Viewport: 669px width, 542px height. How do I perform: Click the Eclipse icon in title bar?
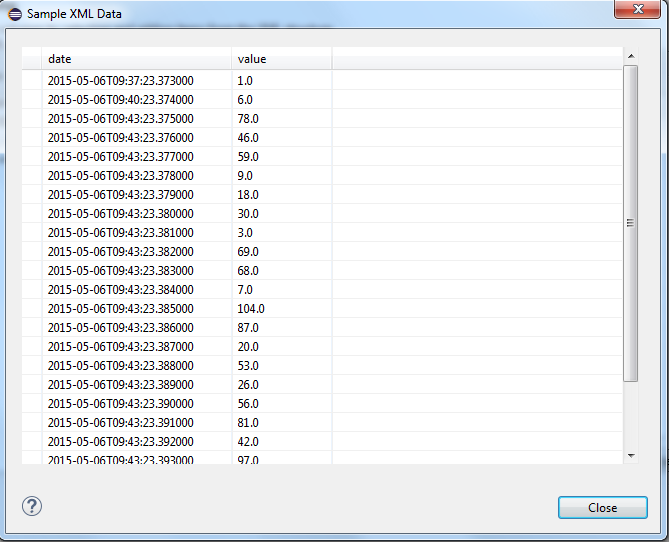15,14
